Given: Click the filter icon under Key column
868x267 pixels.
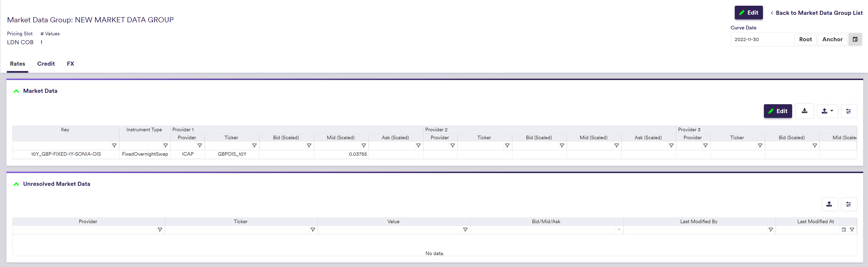Looking at the screenshot, I should [x=114, y=146].
